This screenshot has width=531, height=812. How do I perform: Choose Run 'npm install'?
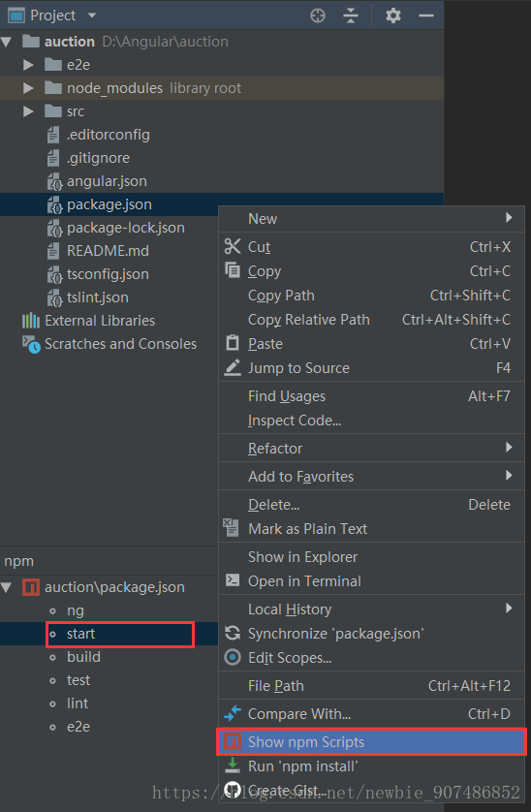(371, 765)
